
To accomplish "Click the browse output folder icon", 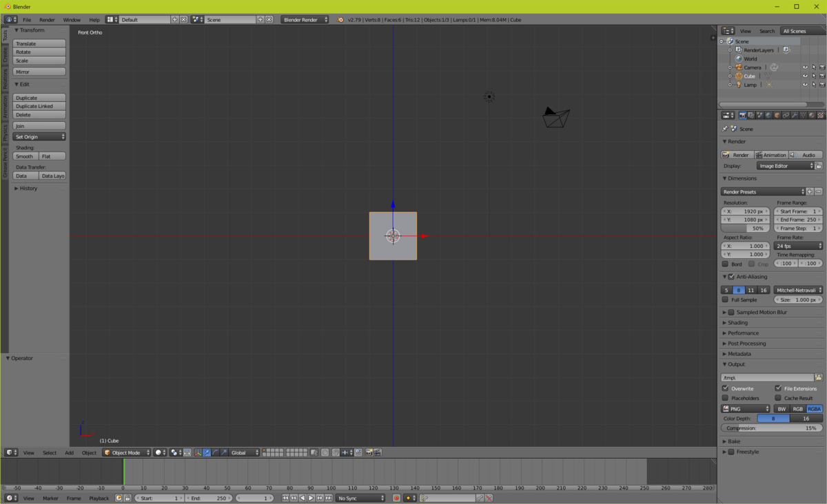I will (x=819, y=377).
